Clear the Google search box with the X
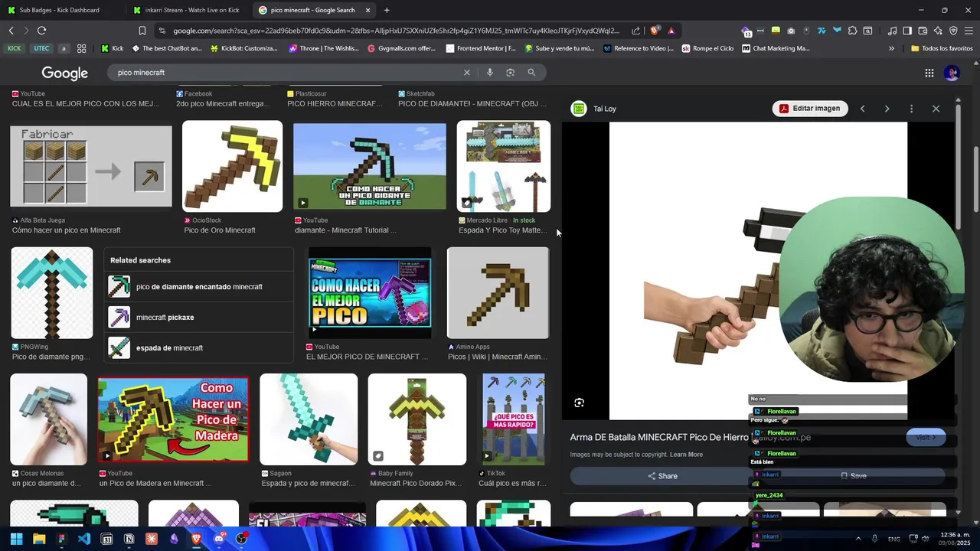Image resolution: width=980 pixels, height=551 pixels. (x=467, y=73)
